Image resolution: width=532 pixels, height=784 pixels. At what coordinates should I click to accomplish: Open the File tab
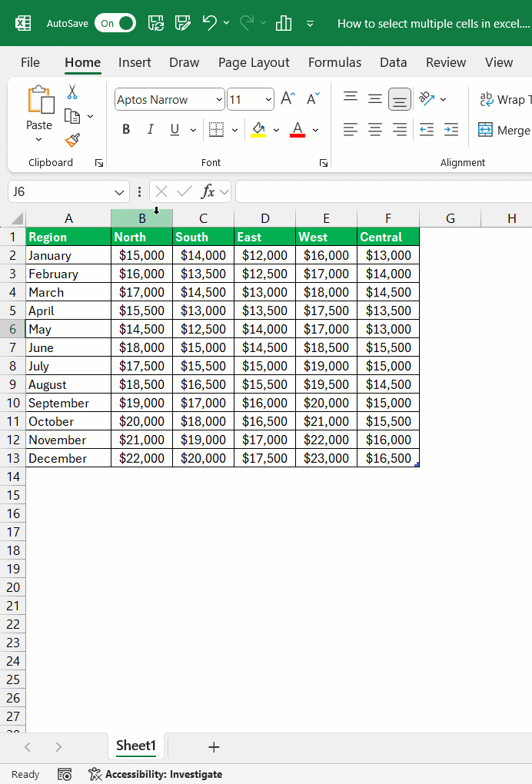click(x=30, y=62)
